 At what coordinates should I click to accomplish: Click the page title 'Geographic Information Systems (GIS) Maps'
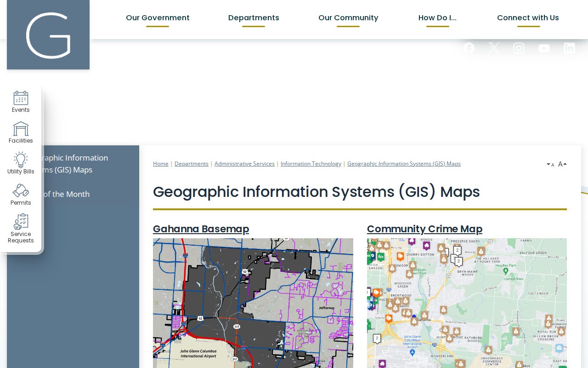[x=317, y=192]
